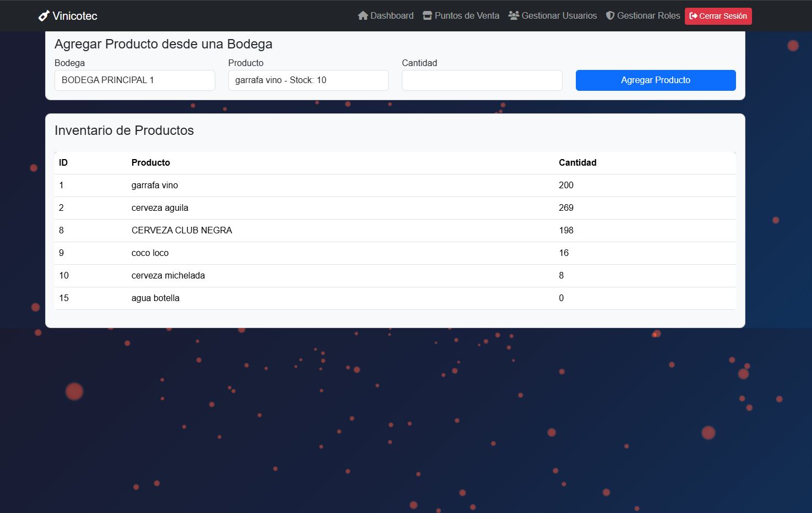Image resolution: width=812 pixels, height=513 pixels.
Task: Click the Producto column header
Action: point(151,162)
